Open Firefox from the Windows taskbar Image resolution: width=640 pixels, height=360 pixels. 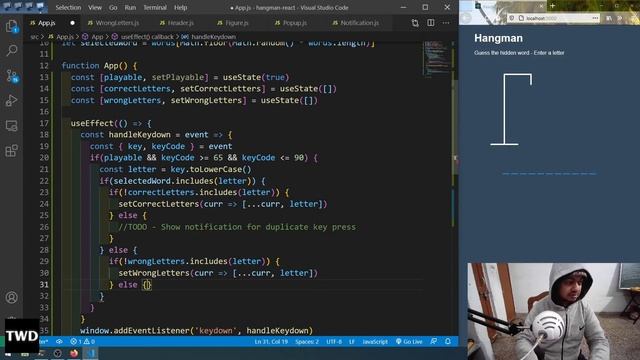[74, 353]
